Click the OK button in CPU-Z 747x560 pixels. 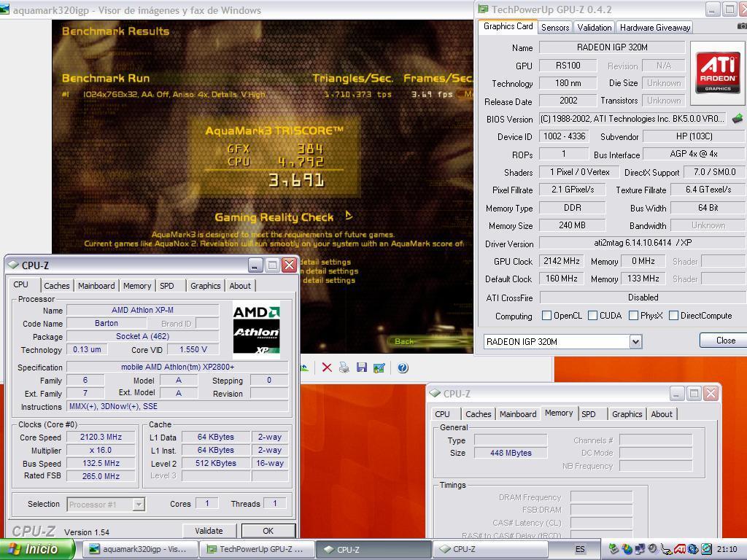(x=268, y=531)
